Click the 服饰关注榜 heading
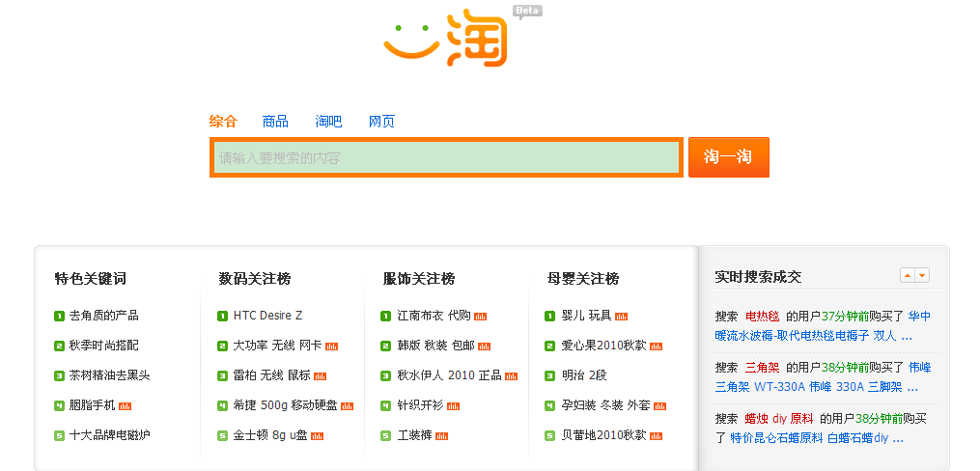 coord(419,279)
